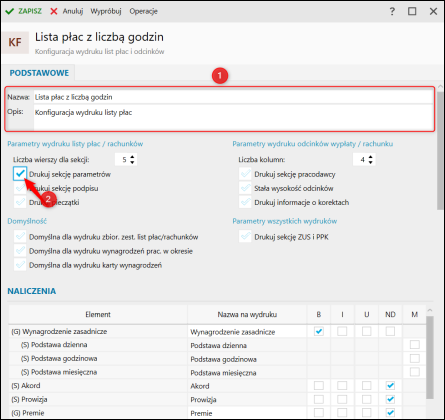Decrease Liczba kolumn value
The image size is (445, 420).
pos(371,162)
